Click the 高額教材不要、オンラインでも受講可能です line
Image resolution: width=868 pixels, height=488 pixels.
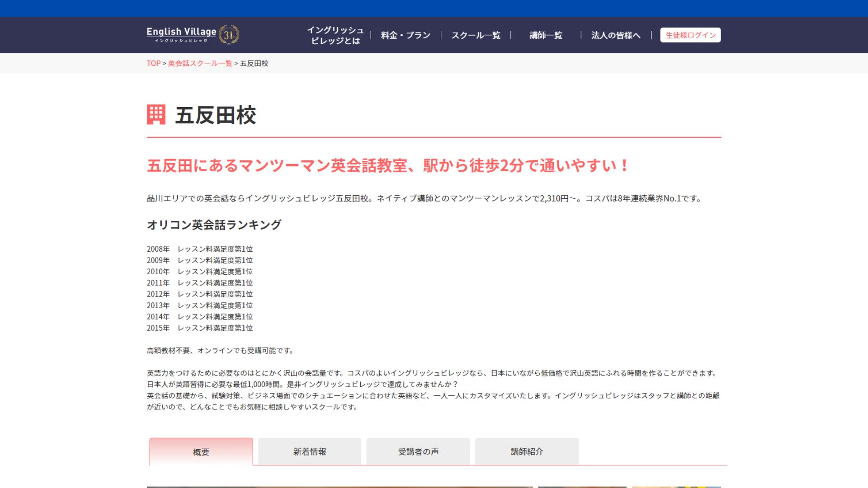coord(221,351)
